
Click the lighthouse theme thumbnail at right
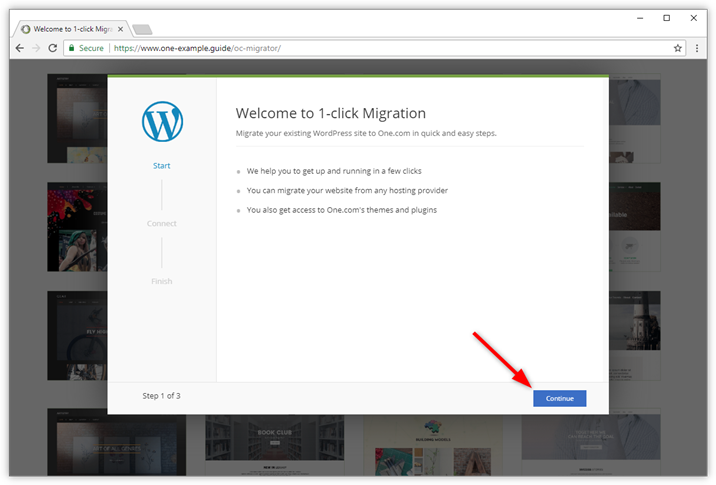point(635,336)
